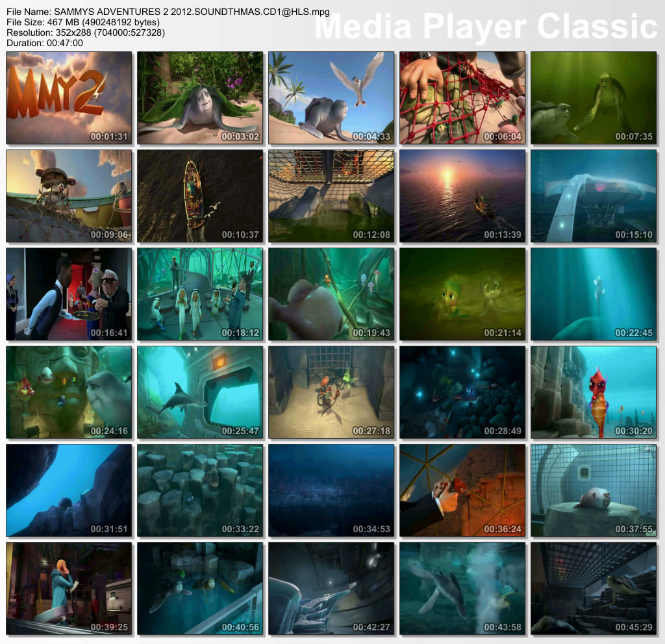Select the blue coat character frame 00:39:25
This screenshot has width=665, height=644.
coord(69,588)
